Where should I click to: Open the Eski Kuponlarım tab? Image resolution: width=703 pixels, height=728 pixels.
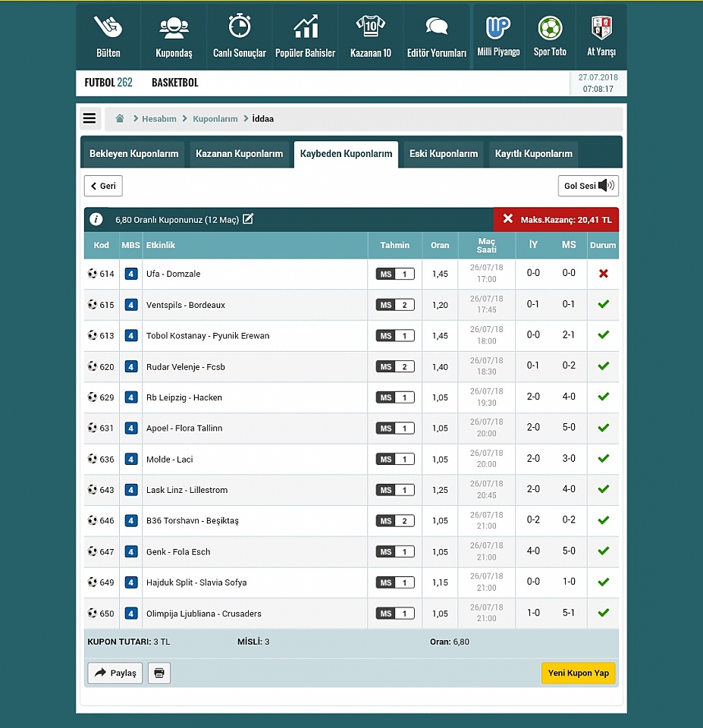[x=444, y=154]
